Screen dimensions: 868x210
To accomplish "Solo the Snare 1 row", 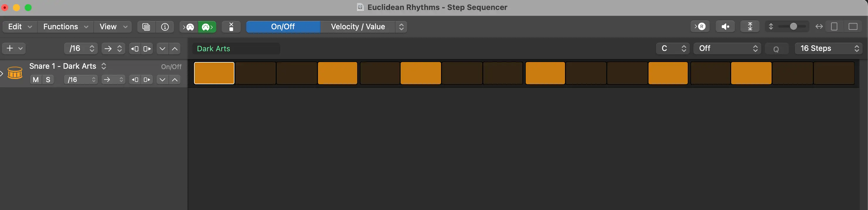I will [47, 80].
